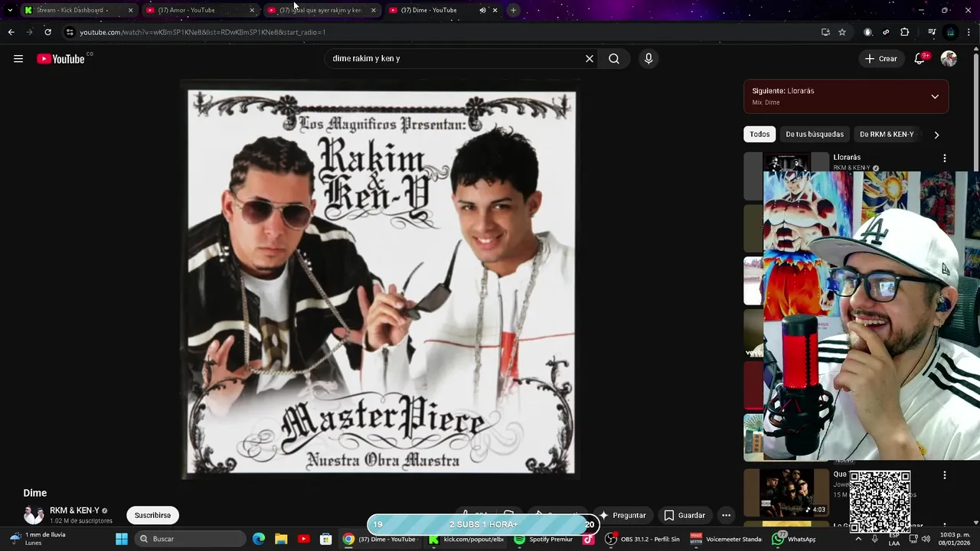The width and height of the screenshot is (980, 551).
Task: Clear the search box with the X
Action: tap(590, 59)
